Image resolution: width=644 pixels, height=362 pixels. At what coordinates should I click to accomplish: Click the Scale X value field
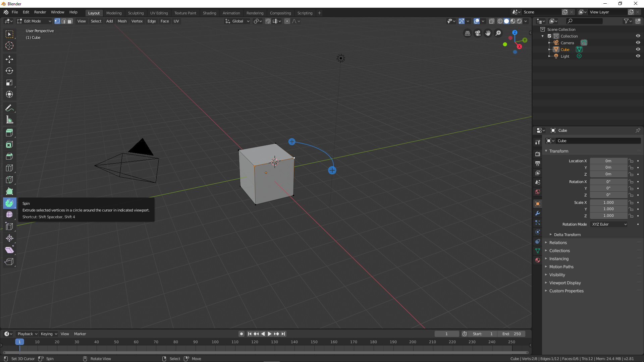click(608, 202)
